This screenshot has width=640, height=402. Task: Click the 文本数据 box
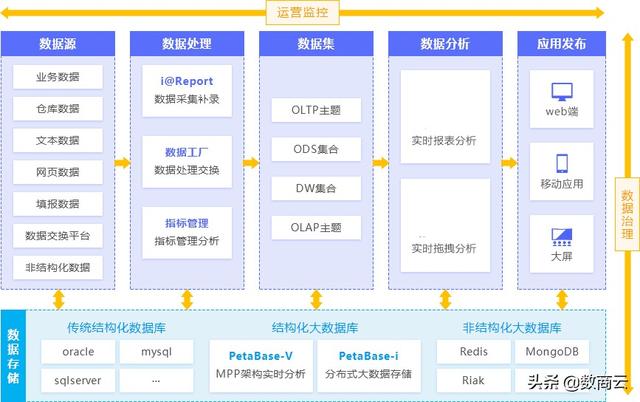point(58,140)
